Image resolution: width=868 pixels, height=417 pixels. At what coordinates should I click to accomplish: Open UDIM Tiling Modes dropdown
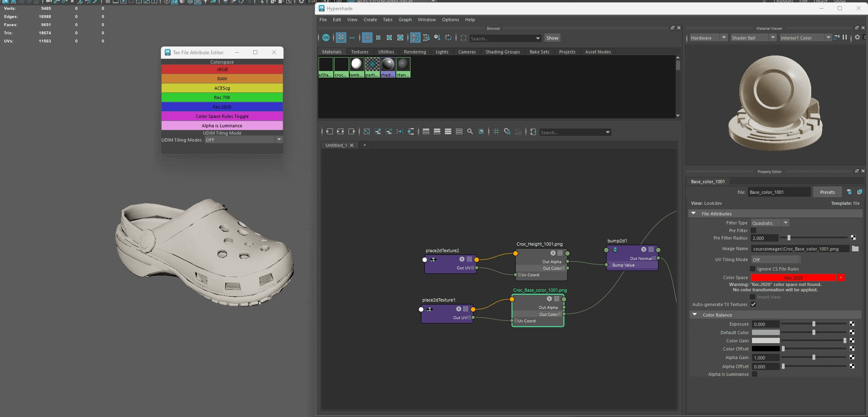pos(244,140)
